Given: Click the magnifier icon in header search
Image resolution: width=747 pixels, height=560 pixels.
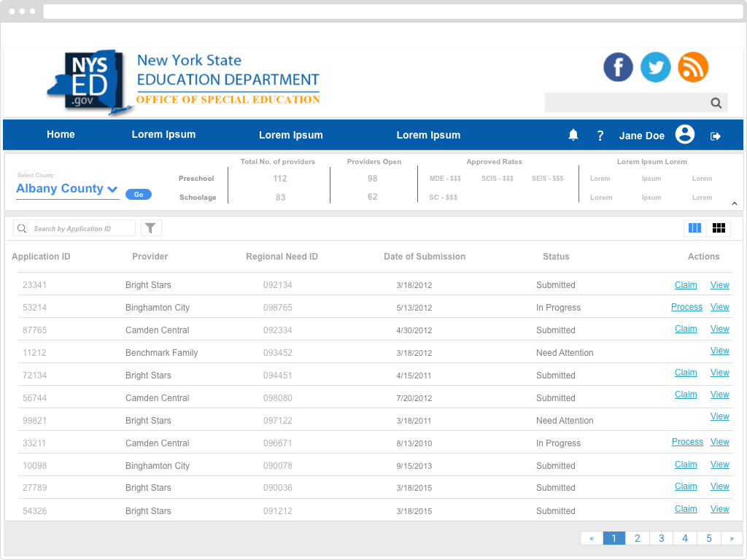Looking at the screenshot, I should coord(716,103).
